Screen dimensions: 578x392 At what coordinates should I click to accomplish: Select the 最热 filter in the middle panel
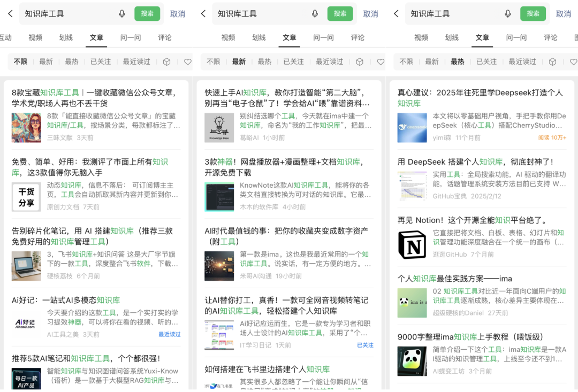tap(264, 62)
